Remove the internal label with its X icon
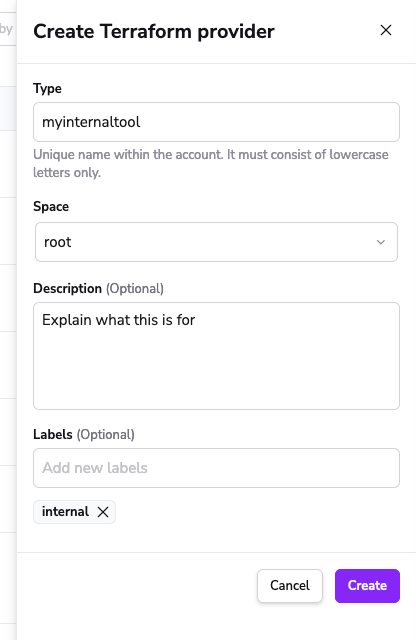 click(103, 512)
